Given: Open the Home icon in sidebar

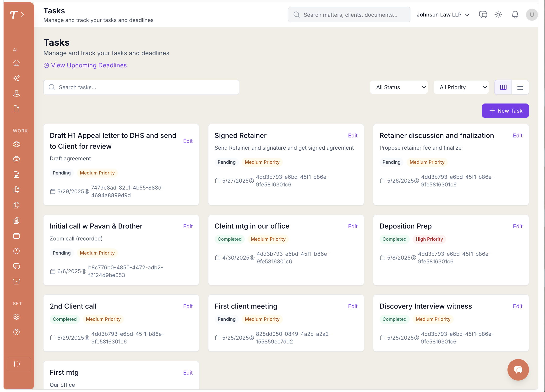Looking at the screenshot, I should pos(16,63).
